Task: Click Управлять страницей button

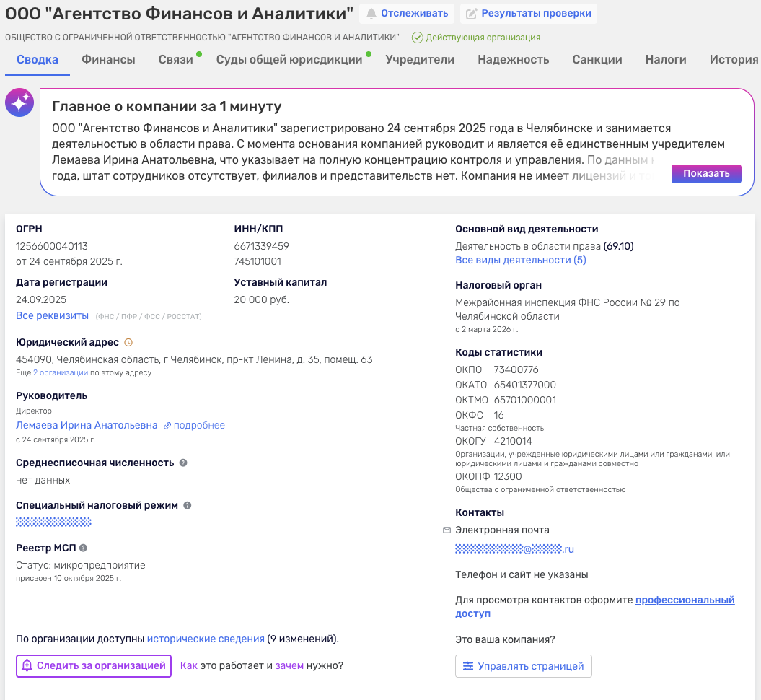Action: click(x=523, y=666)
